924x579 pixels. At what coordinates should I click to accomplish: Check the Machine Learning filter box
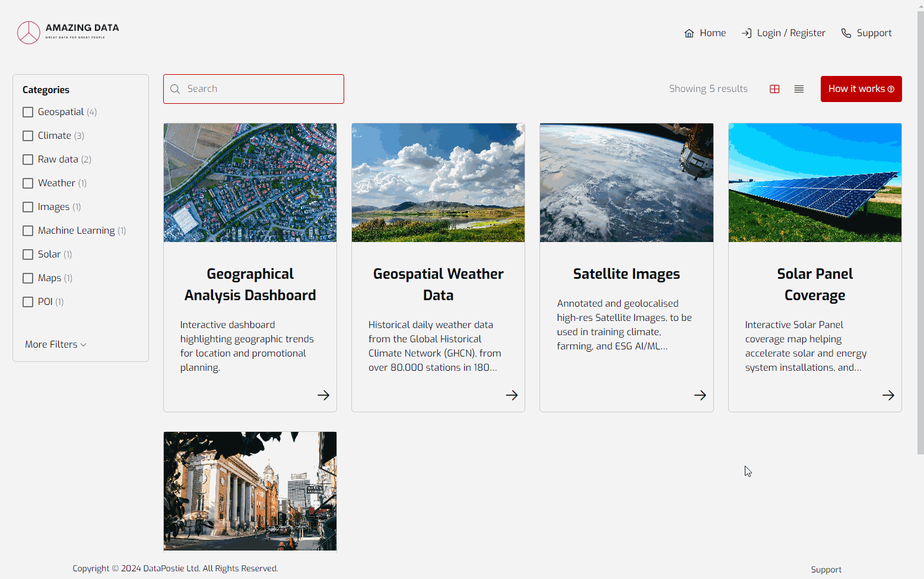point(28,231)
